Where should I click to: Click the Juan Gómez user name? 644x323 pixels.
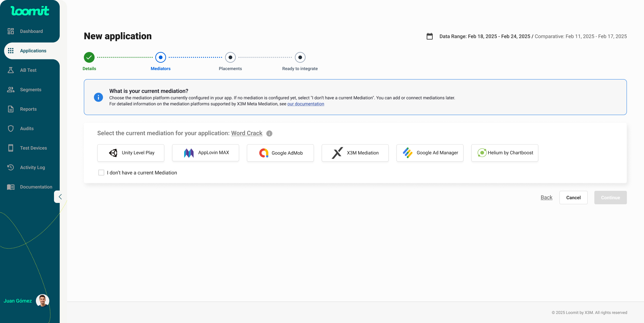click(x=18, y=301)
